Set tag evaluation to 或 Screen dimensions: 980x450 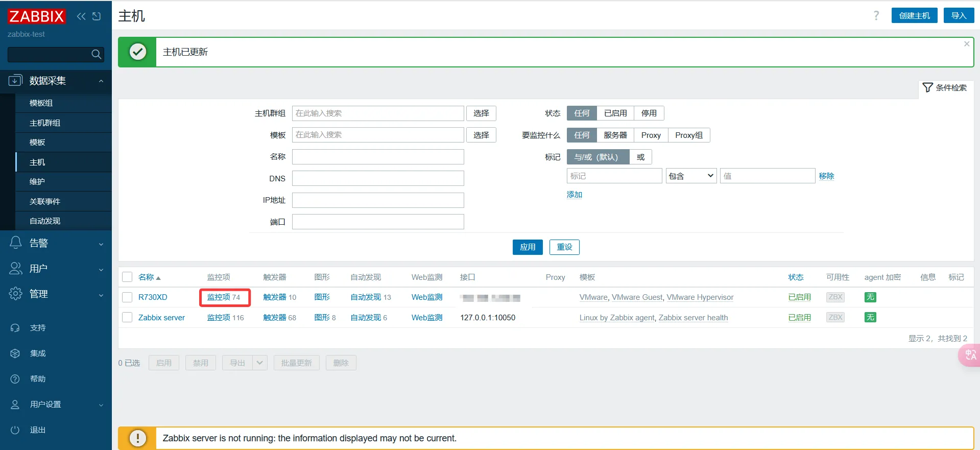tap(641, 157)
